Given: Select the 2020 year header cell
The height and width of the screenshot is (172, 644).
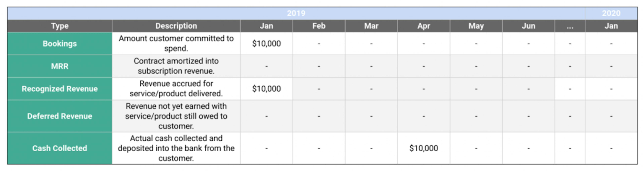Looking at the screenshot, I should [x=611, y=14].
